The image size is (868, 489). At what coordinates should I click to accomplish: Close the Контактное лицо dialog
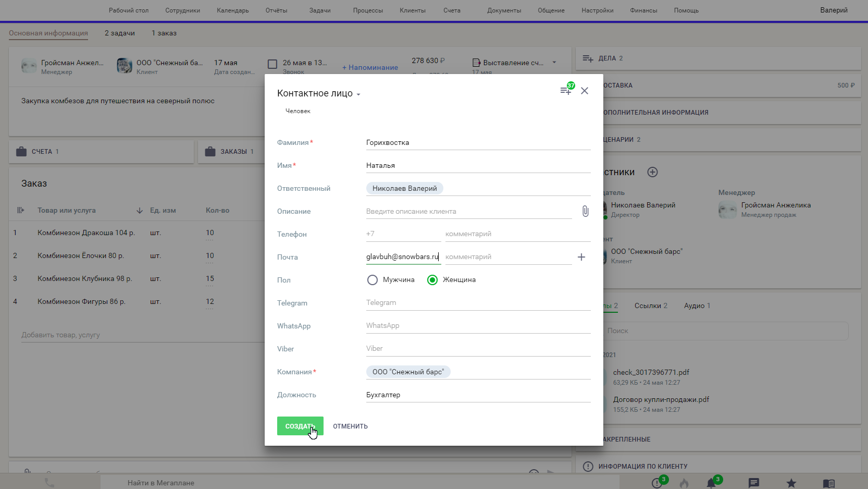585,91
